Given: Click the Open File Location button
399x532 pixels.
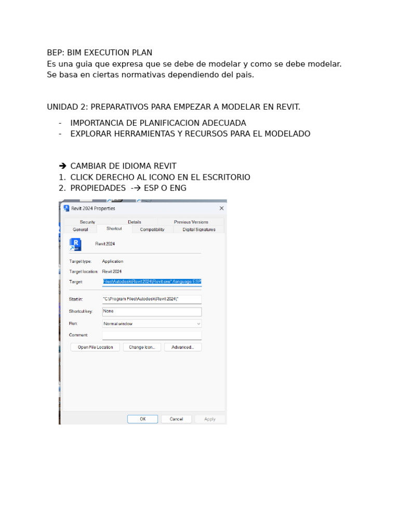Looking at the screenshot, I should [96, 347].
